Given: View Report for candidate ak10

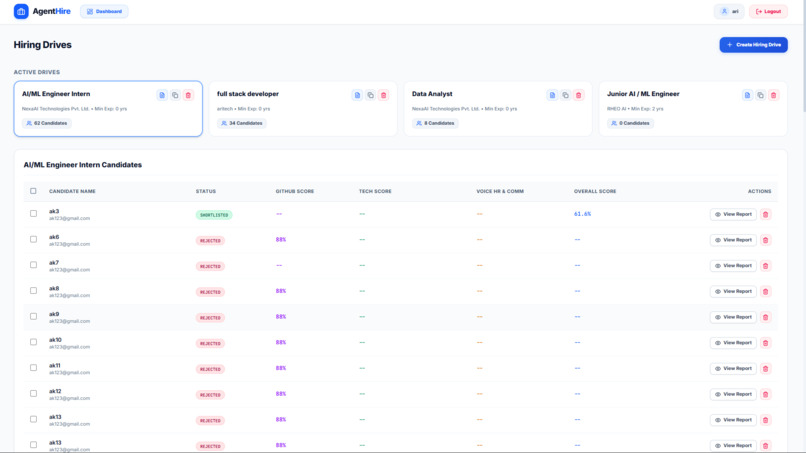Looking at the screenshot, I should coord(733,343).
